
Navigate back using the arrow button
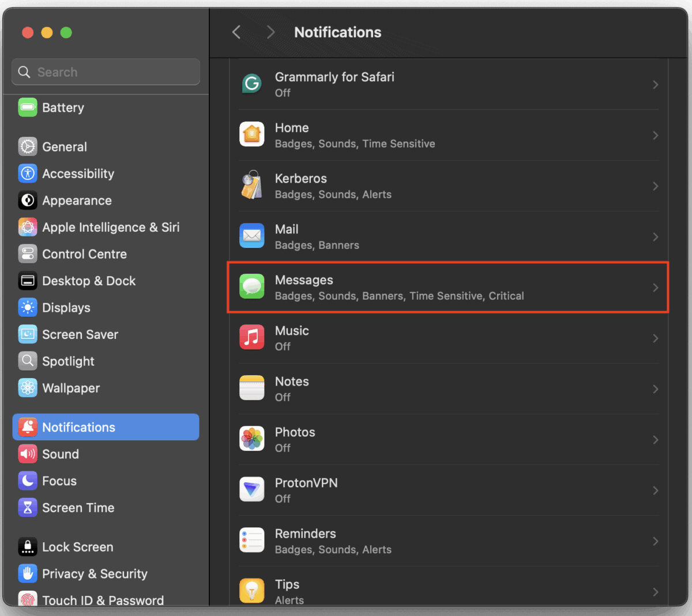pyautogui.click(x=236, y=32)
